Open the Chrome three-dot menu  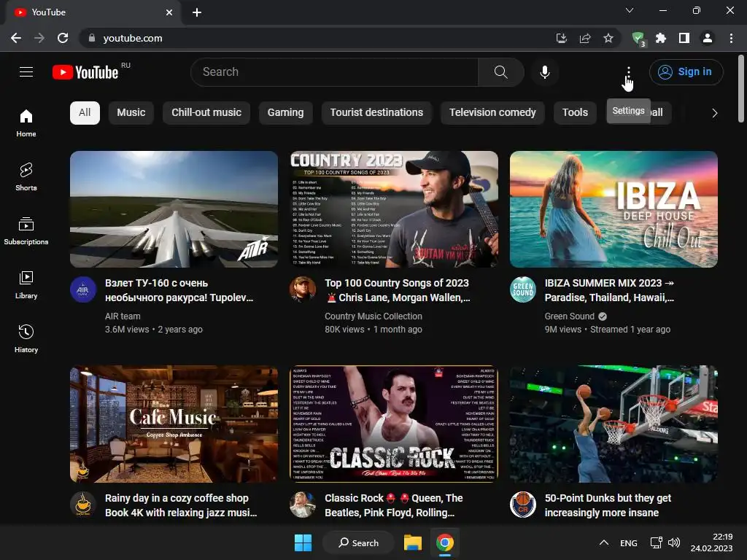coord(731,38)
